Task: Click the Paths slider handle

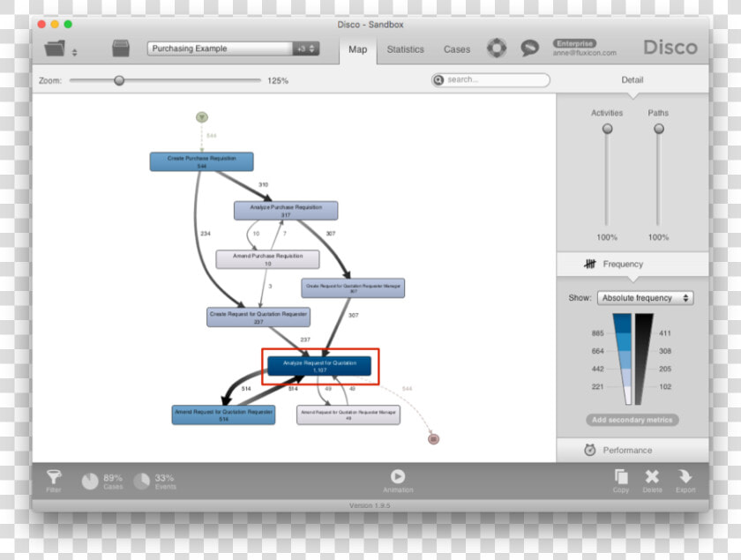Action: [x=659, y=129]
